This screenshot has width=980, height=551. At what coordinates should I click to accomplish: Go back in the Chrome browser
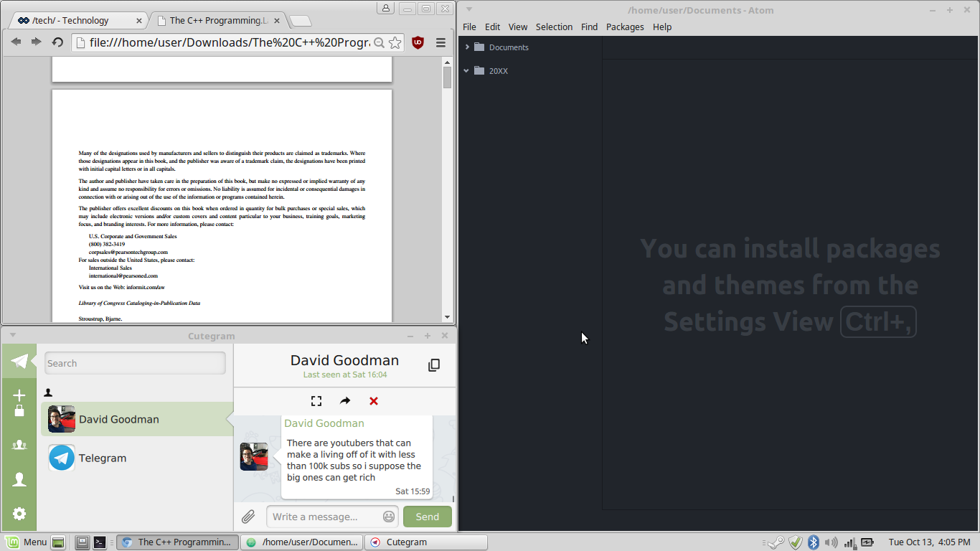click(16, 42)
